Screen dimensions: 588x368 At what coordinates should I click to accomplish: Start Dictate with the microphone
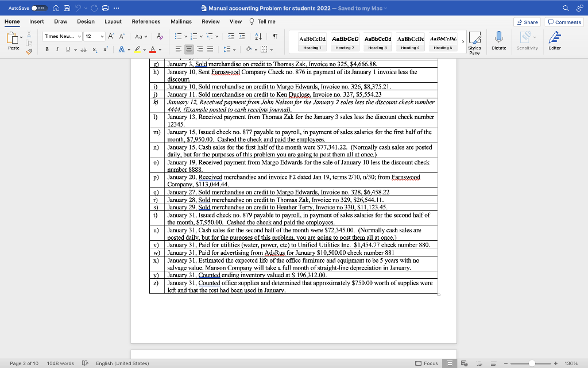[x=499, y=41]
